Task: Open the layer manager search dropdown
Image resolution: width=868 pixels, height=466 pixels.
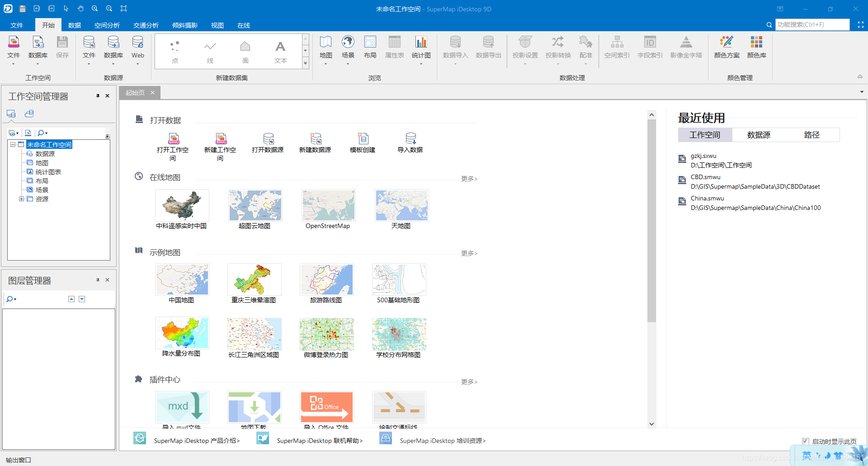Action: coord(11,299)
